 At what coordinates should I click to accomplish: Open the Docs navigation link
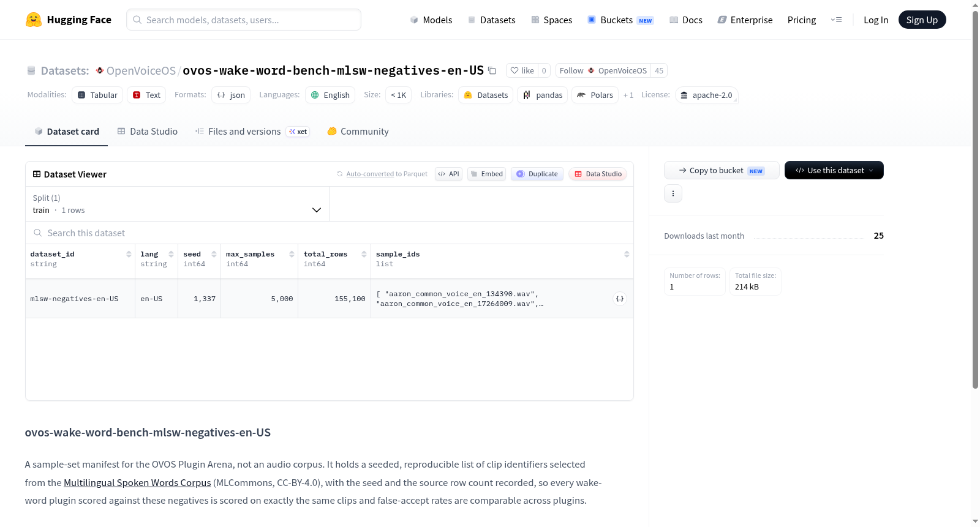[x=686, y=20]
